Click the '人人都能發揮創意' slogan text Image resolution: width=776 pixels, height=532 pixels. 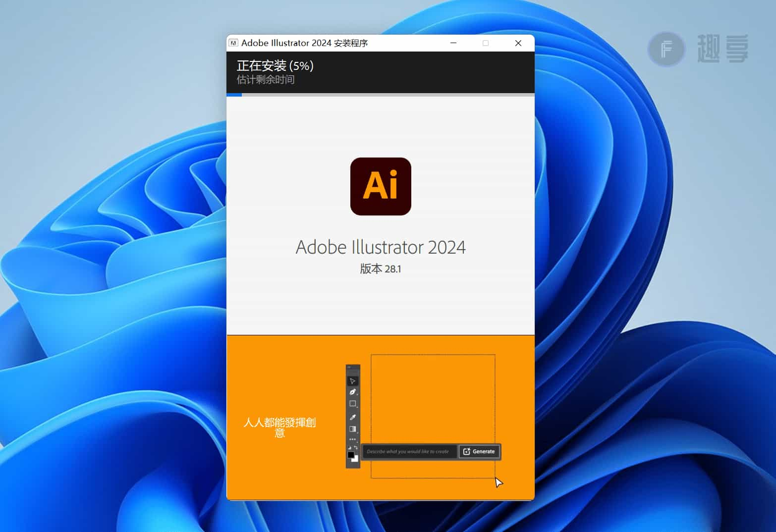(279, 427)
